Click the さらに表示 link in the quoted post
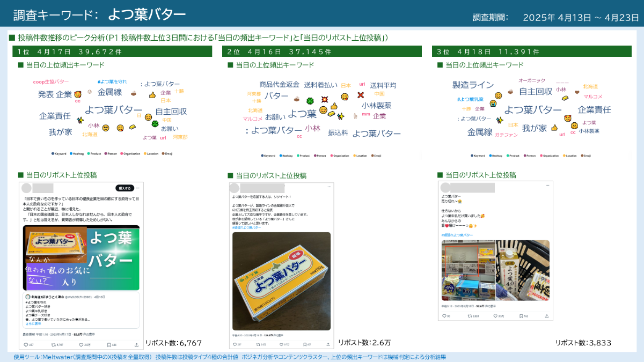This screenshot has height=362, width=644. pos(33,324)
